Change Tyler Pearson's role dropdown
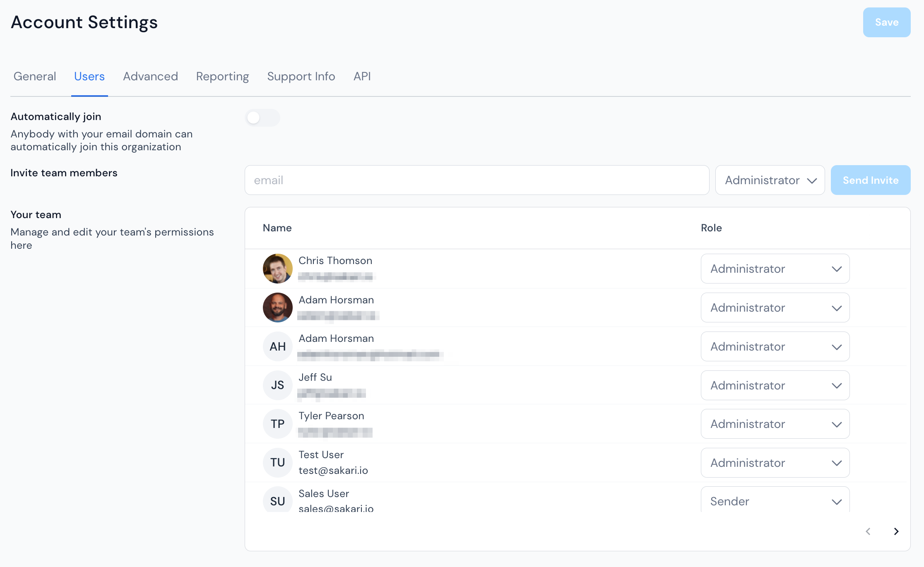Screen dimensions: 924x567 [775, 424]
